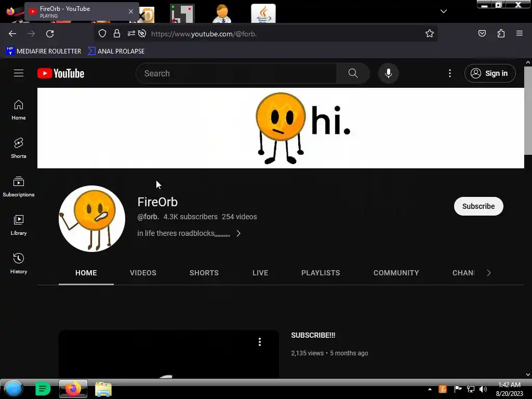The height and width of the screenshot is (399, 532).
Task: Open site permissions icon in address bar
Action: [x=131, y=33]
